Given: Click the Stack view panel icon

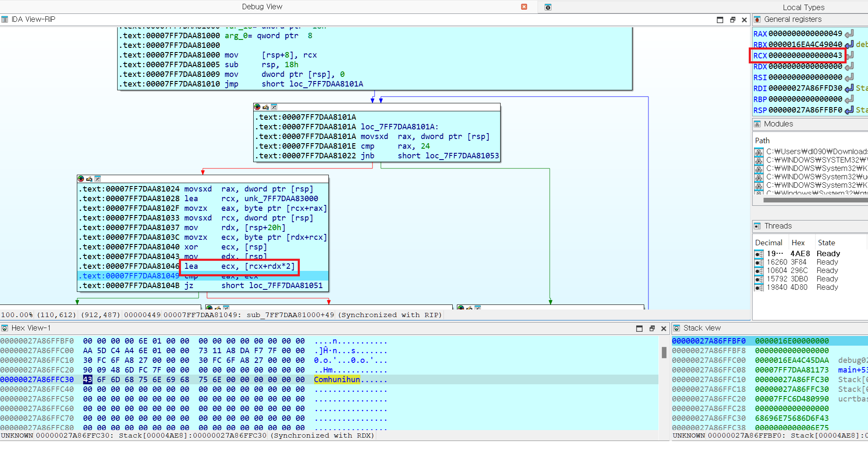Looking at the screenshot, I should pyautogui.click(x=677, y=328).
